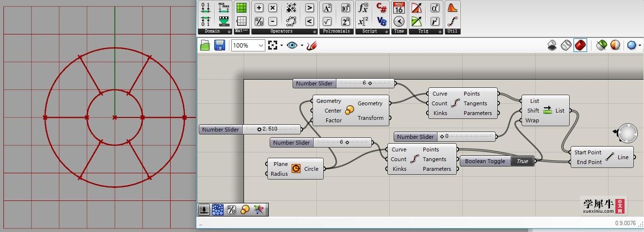Click the Circle component on canvas

pos(296,169)
